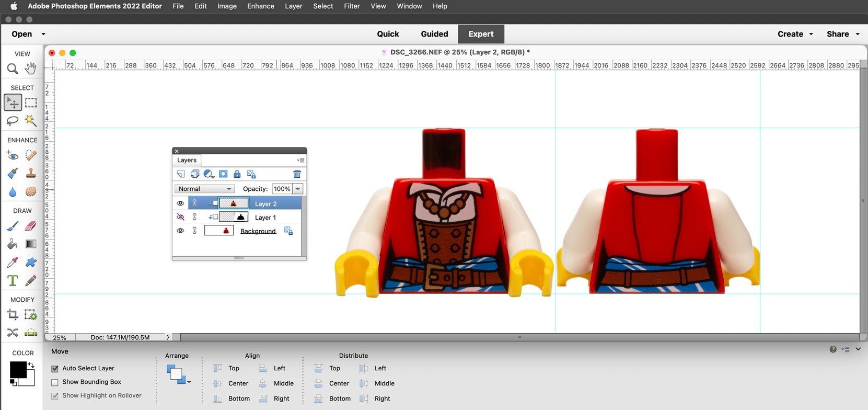
Task: Select the Clone Stamp tool
Action: point(31,173)
